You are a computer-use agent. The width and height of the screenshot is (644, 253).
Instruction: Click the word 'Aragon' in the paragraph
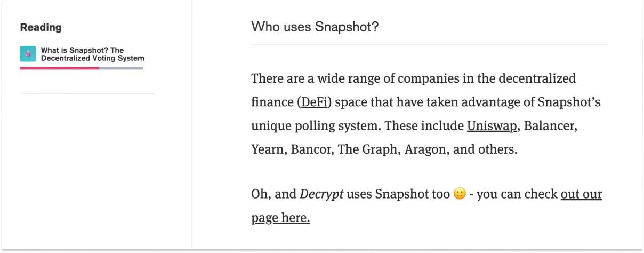(425, 149)
